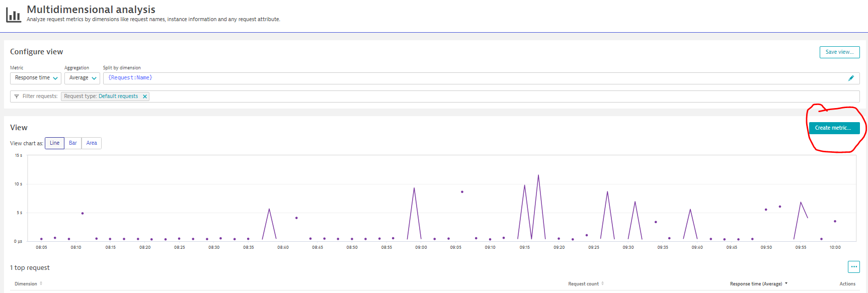The image size is (868, 293).
Task: Switch chart view to Line
Action: (x=54, y=143)
